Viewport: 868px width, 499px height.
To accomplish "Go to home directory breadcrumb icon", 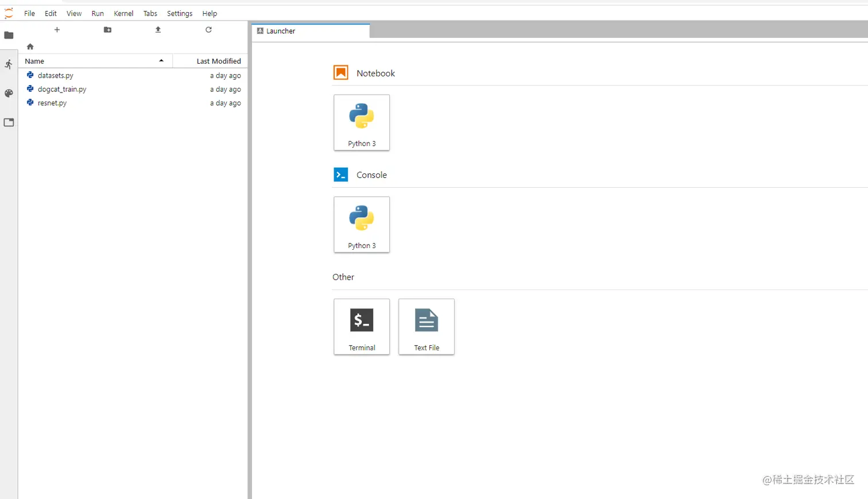I will click(x=30, y=47).
